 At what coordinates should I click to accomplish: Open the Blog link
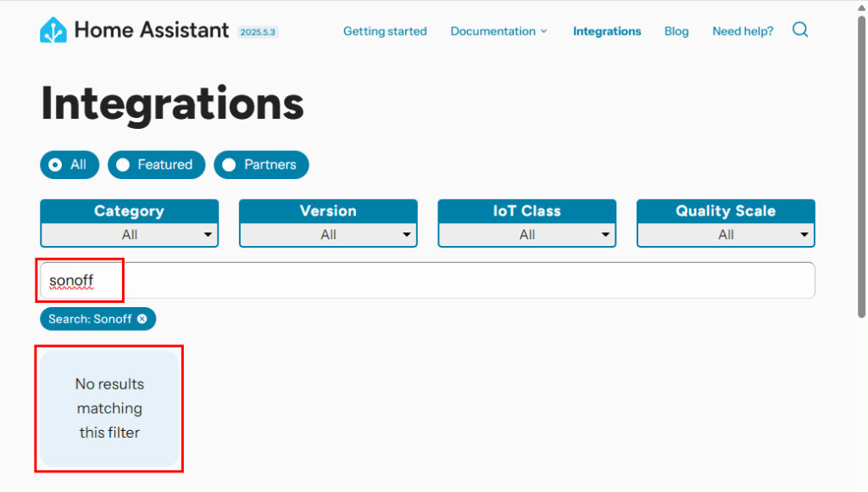point(676,31)
